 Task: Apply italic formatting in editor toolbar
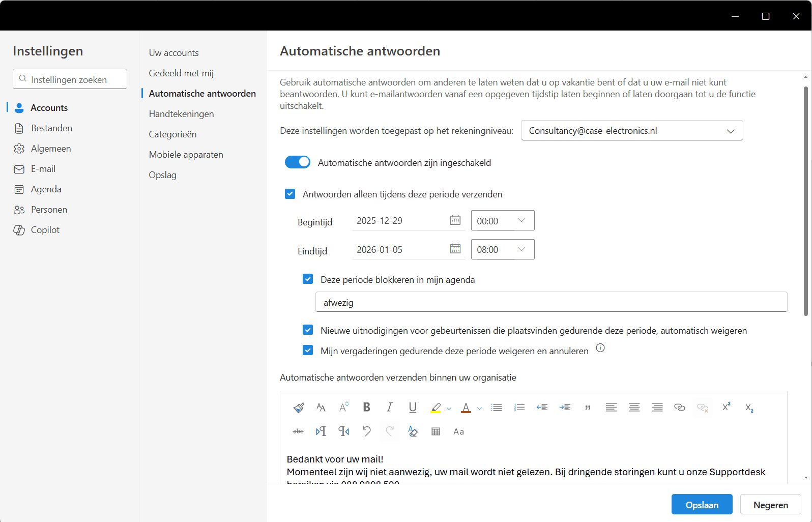[389, 407]
